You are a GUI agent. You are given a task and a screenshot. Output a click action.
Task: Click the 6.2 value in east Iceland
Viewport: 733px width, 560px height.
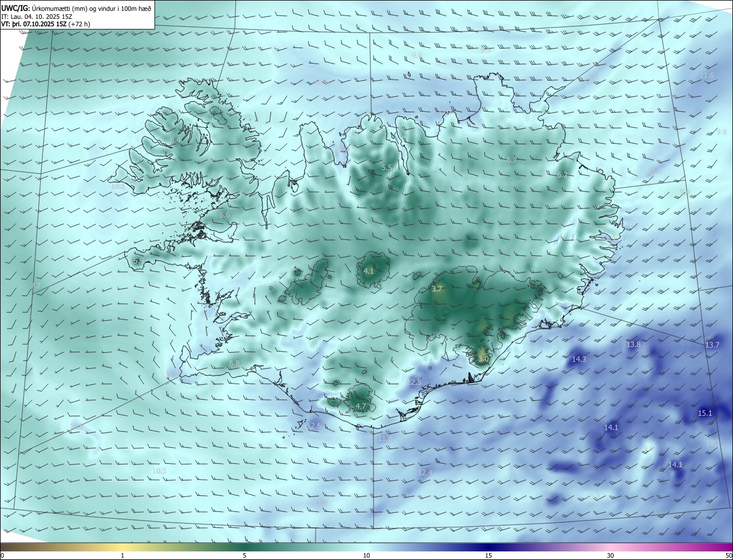click(x=562, y=175)
